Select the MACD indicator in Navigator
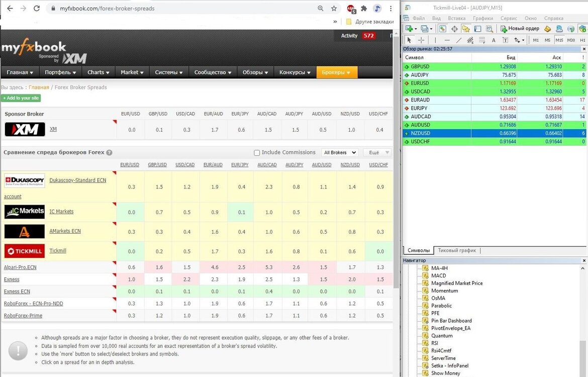 click(438, 275)
